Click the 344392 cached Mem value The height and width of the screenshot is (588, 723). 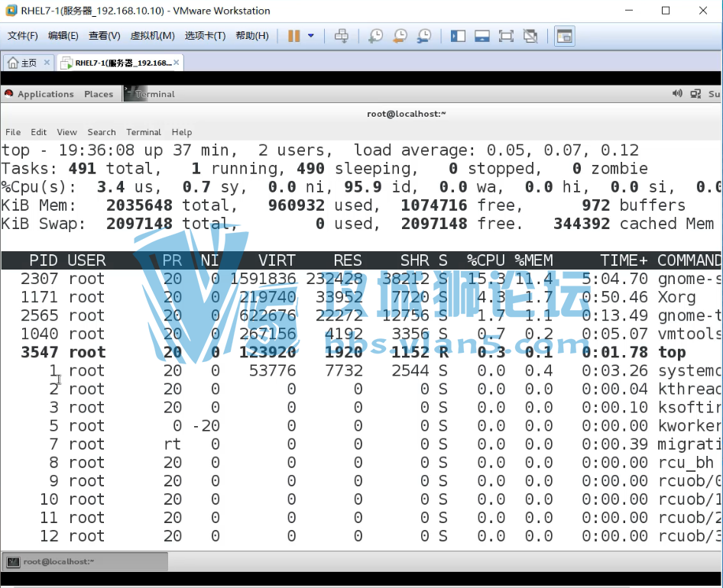pos(582,224)
